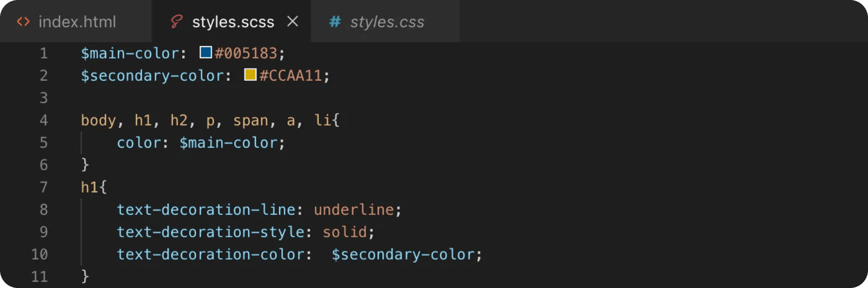
Task: Click the HTML file icon on index.html tab
Action: 23,22
